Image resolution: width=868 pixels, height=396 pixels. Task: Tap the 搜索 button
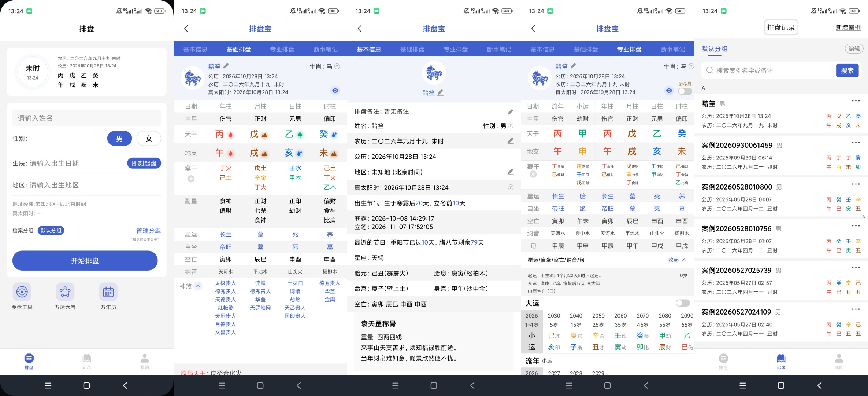click(847, 70)
